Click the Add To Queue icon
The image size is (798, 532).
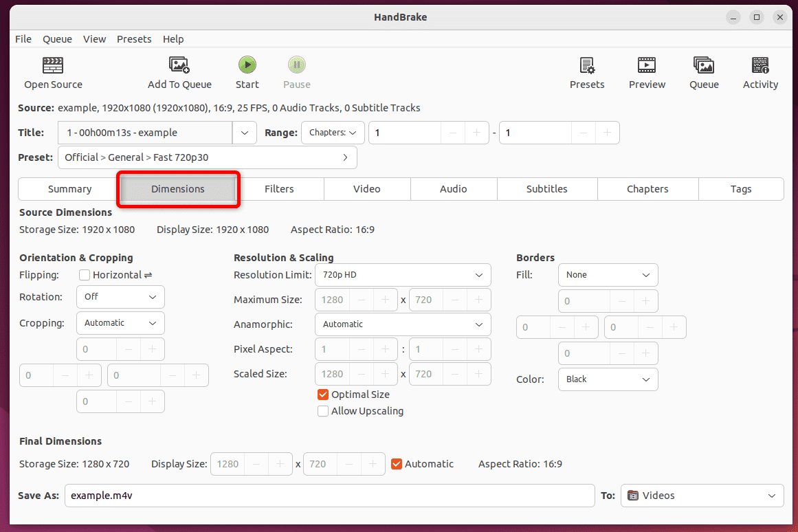179,65
